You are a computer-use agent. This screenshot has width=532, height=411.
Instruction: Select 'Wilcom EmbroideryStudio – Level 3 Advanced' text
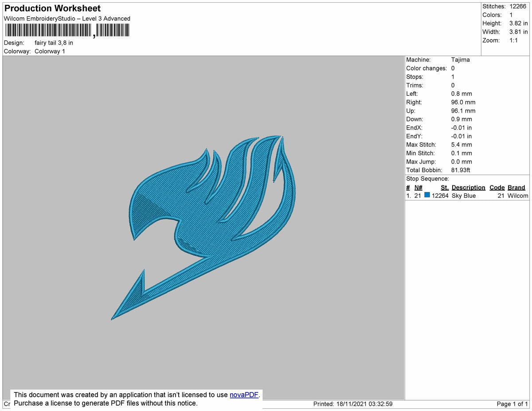click(67, 19)
